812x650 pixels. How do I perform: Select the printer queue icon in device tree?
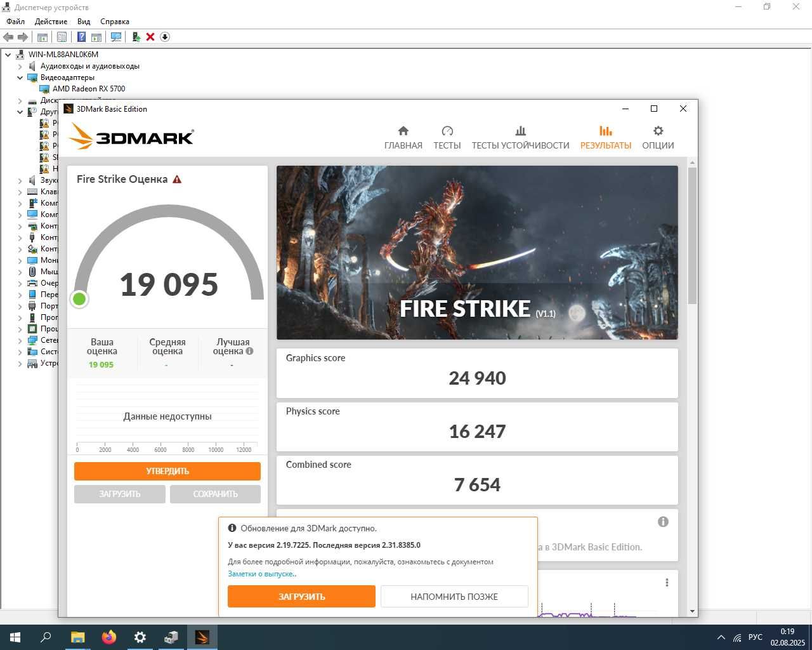(x=32, y=283)
